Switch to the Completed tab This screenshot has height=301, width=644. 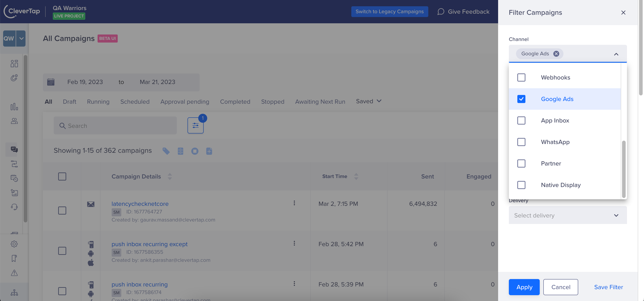[x=235, y=102]
